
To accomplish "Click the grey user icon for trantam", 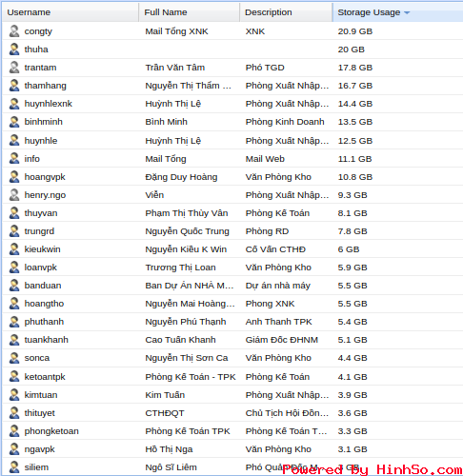I will coord(14,68).
